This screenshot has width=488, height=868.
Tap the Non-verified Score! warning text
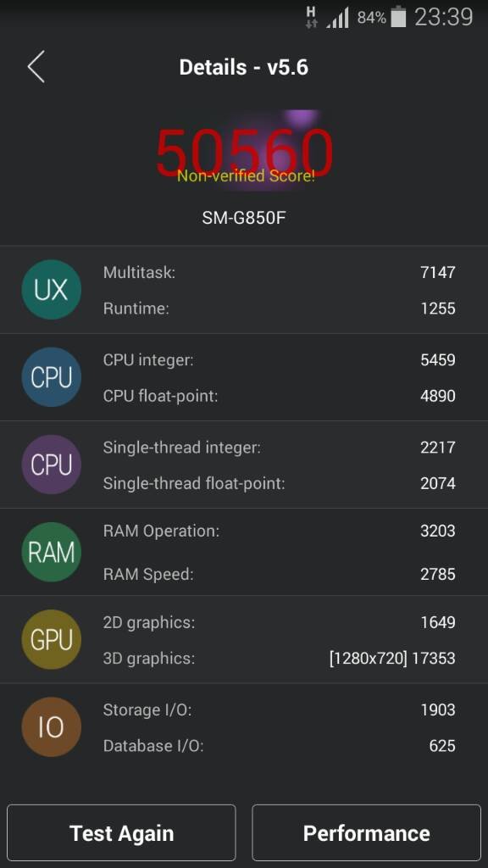[x=247, y=176]
